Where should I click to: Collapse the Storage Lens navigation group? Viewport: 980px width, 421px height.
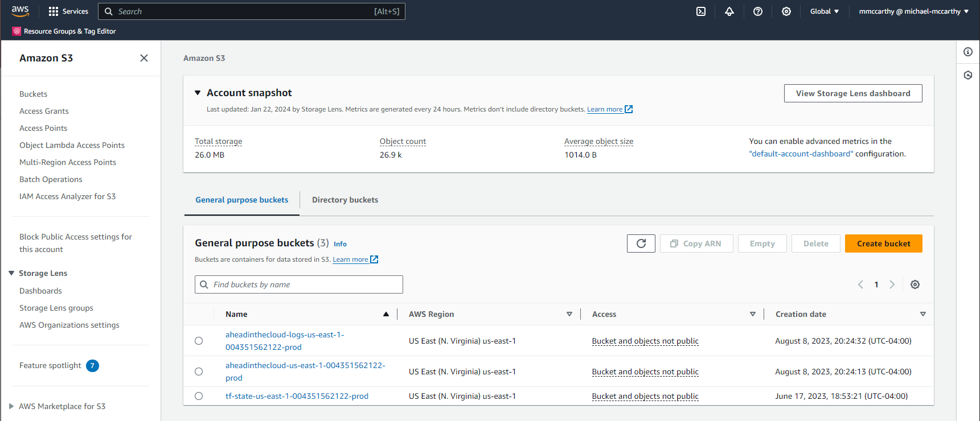coord(11,273)
